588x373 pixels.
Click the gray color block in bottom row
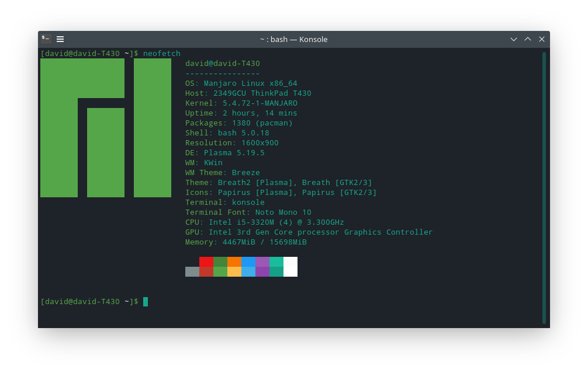pos(192,271)
